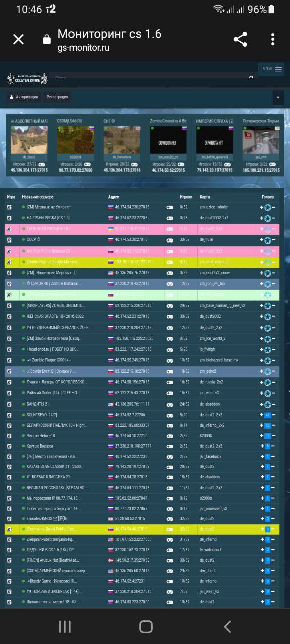The width and height of the screenshot is (290, 644).
Task: Close the browser tab with X
Action: coord(18,39)
